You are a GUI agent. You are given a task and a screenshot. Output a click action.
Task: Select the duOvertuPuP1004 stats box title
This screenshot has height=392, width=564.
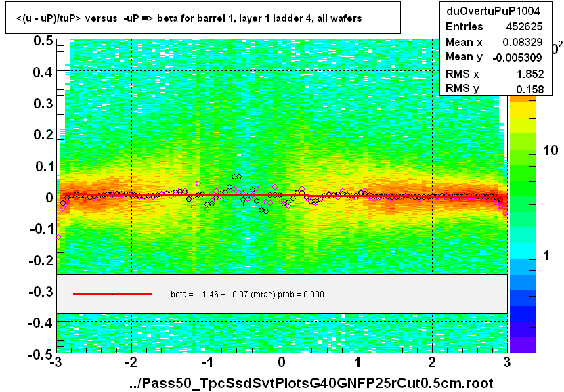493,11
